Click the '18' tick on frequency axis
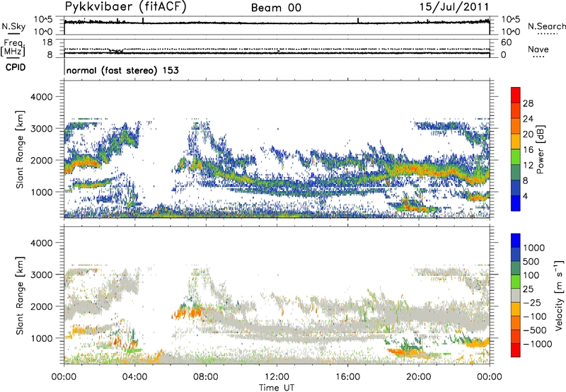The image size is (566, 392). [x=47, y=42]
